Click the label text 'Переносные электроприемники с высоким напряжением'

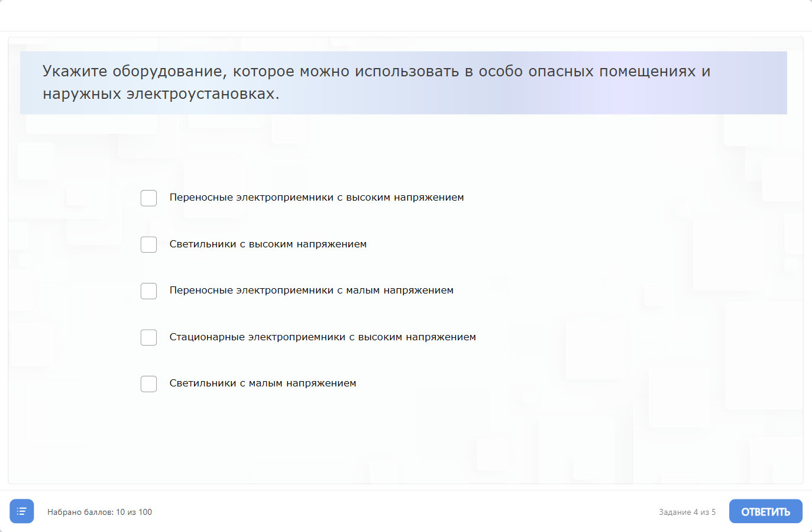[316, 198]
